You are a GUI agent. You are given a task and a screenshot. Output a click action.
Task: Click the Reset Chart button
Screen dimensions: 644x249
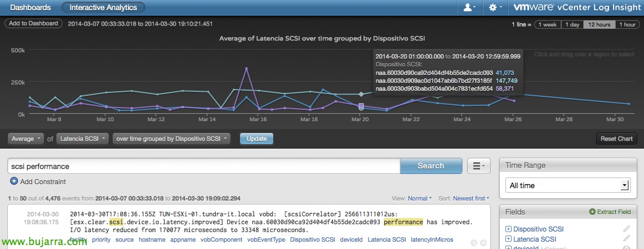click(616, 139)
